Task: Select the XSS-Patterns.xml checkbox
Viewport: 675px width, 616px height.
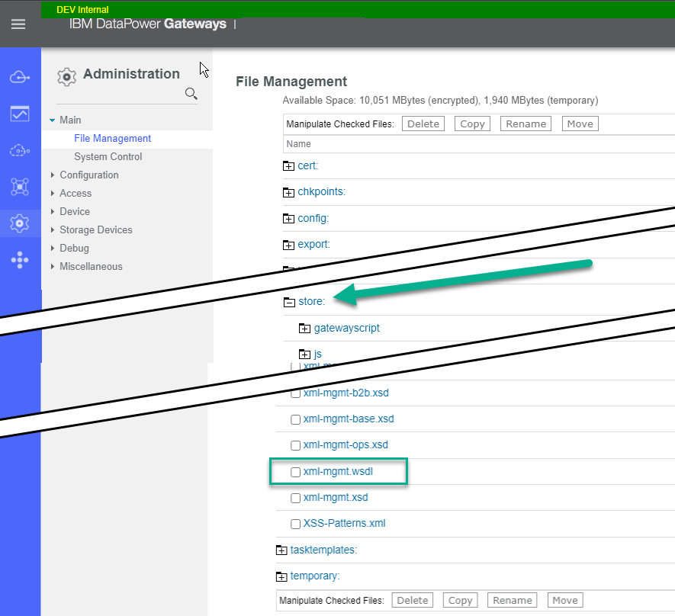Action: point(296,524)
